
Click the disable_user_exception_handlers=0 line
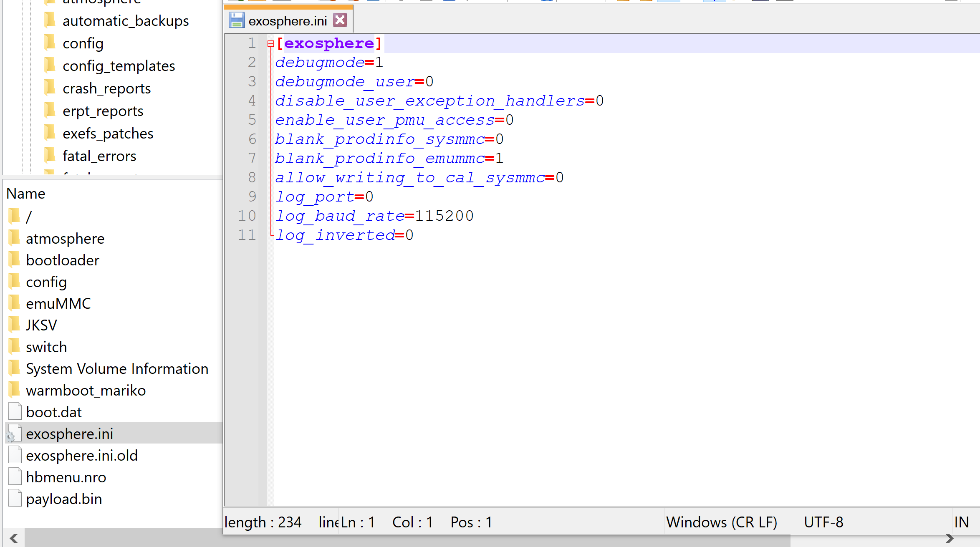(x=439, y=101)
